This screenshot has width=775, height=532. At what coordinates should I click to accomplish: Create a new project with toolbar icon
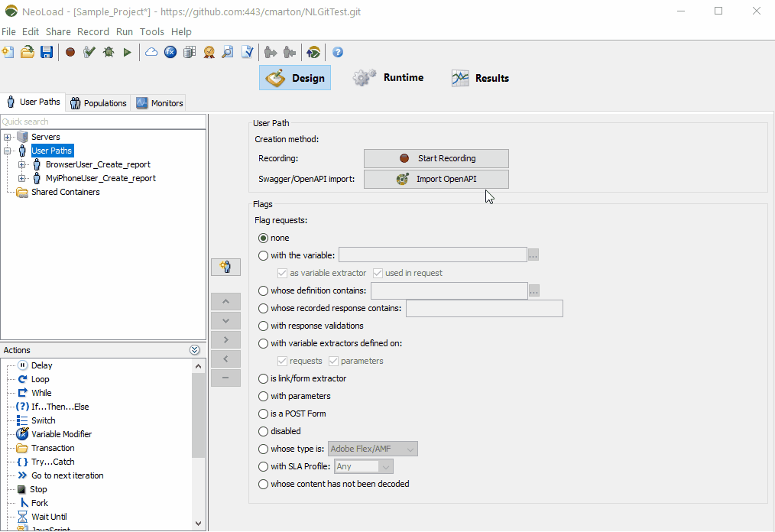click(8, 52)
